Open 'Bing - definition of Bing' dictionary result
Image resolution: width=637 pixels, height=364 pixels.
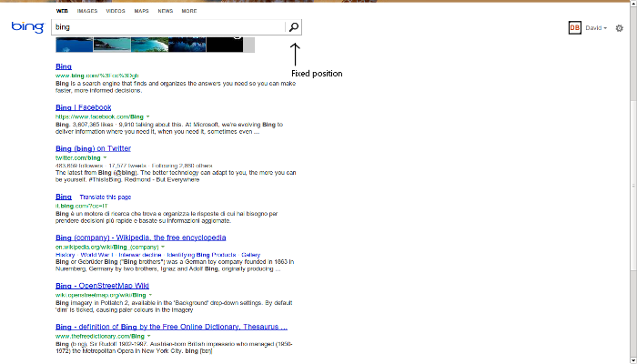(171, 327)
